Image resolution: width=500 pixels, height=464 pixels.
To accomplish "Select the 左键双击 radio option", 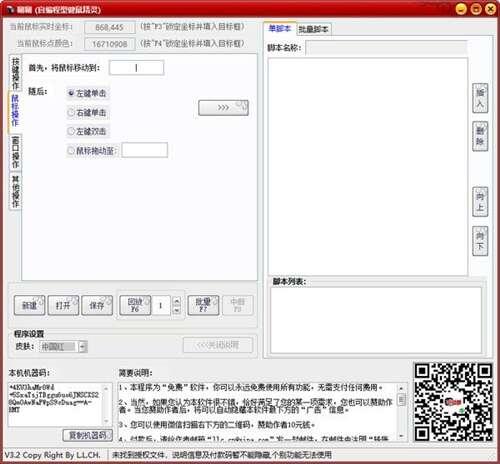I will tap(87, 131).
